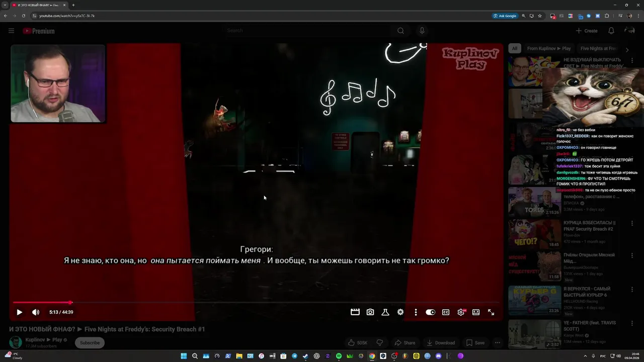Open the flask experiments icon in player
644x362 pixels.
coord(385,312)
